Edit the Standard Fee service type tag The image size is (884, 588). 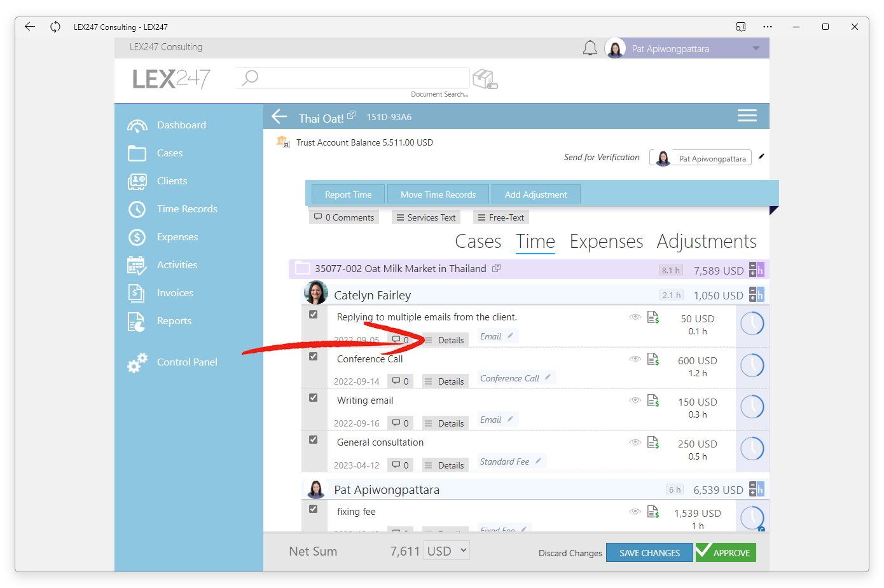click(511, 462)
